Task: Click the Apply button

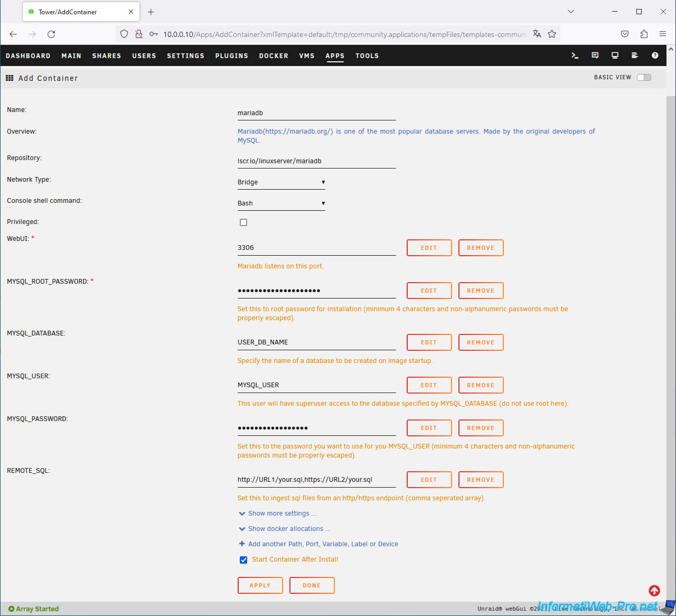Action: tap(260, 585)
